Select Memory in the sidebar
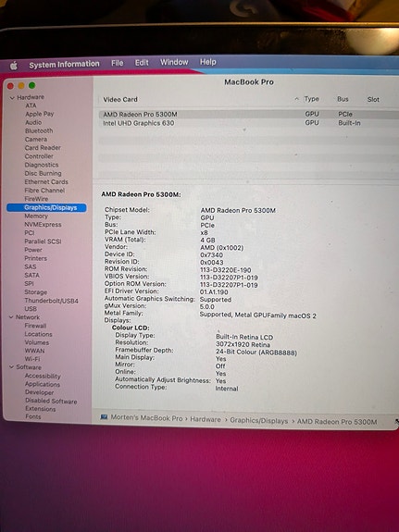This screenshot has height=532, width=399. click(x=36, y=217)
